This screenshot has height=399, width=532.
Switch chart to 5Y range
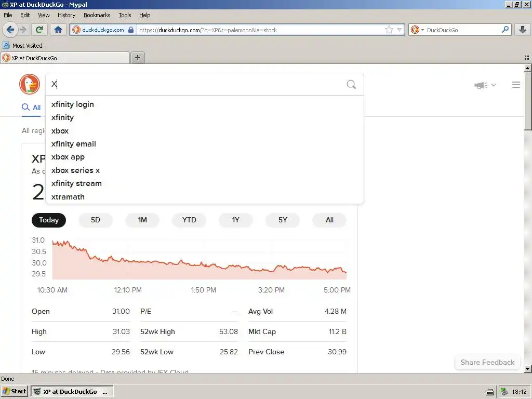click(x=283, y=220)
